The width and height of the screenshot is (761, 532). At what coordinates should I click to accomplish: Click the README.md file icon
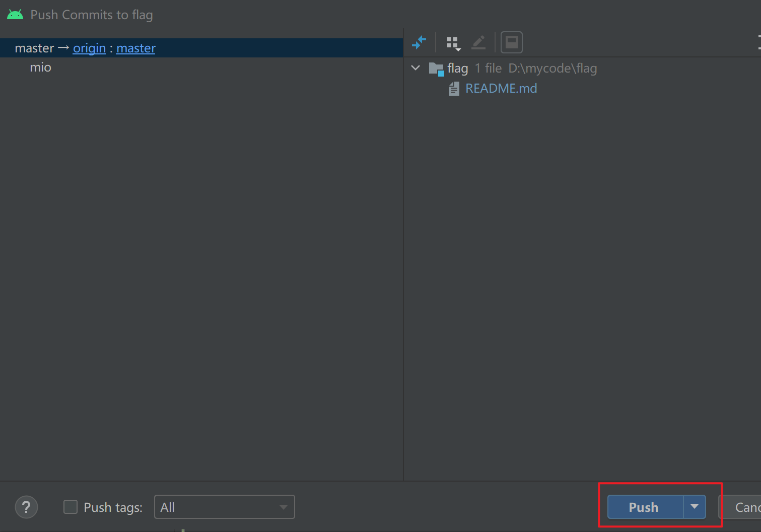[x=454, y=89]
